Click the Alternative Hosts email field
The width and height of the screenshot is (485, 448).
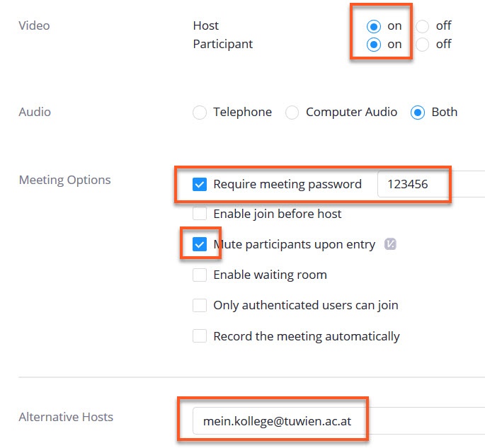click(x=338, y=421)
